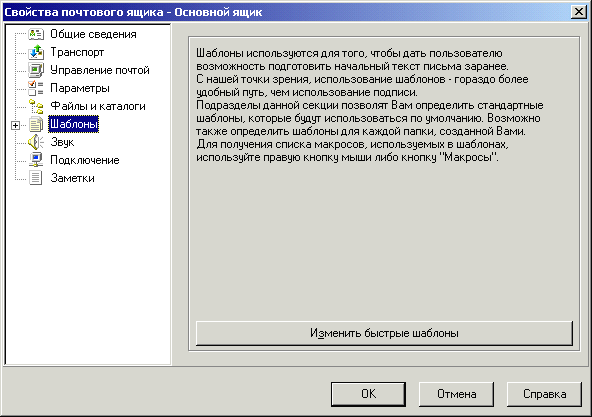Go to Управление почтой settings
592x417 pixels.
100,70
